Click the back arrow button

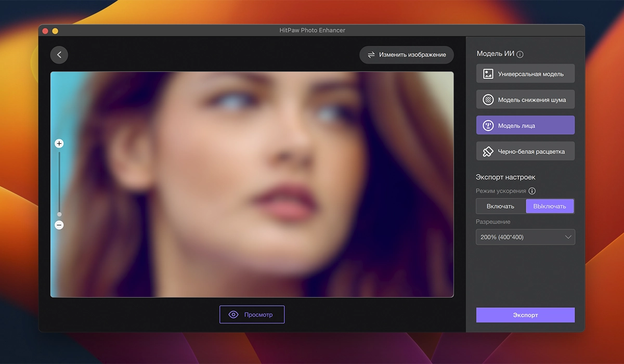click(59, 55)
